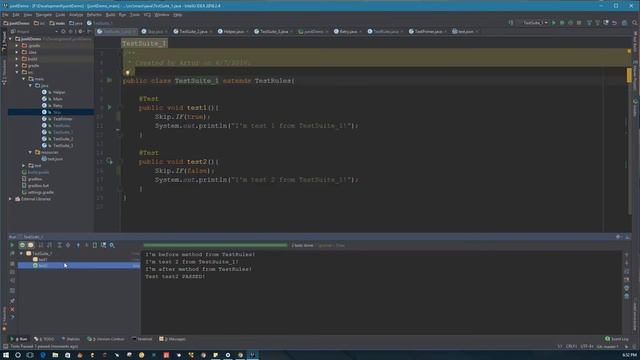Expand the test folder in Project tree
The width and height of the screenshot is (640, 360).
point(24,165)
